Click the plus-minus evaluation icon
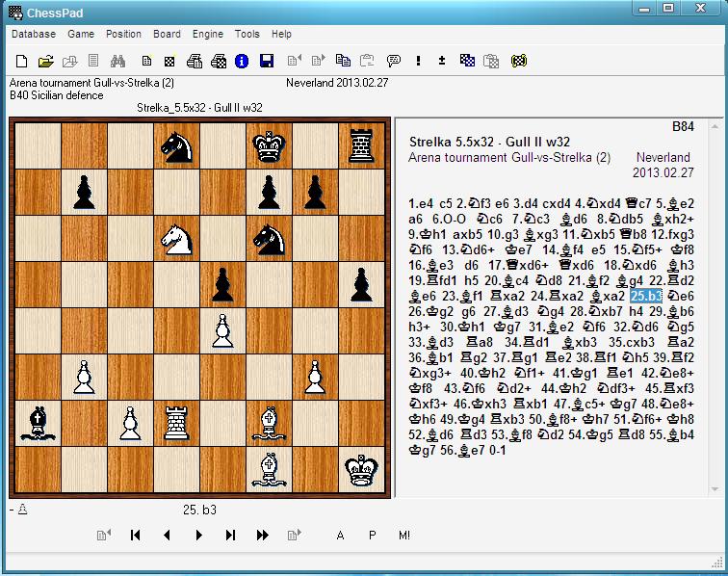This screenshot has height=576, width=728. point(442,61)
